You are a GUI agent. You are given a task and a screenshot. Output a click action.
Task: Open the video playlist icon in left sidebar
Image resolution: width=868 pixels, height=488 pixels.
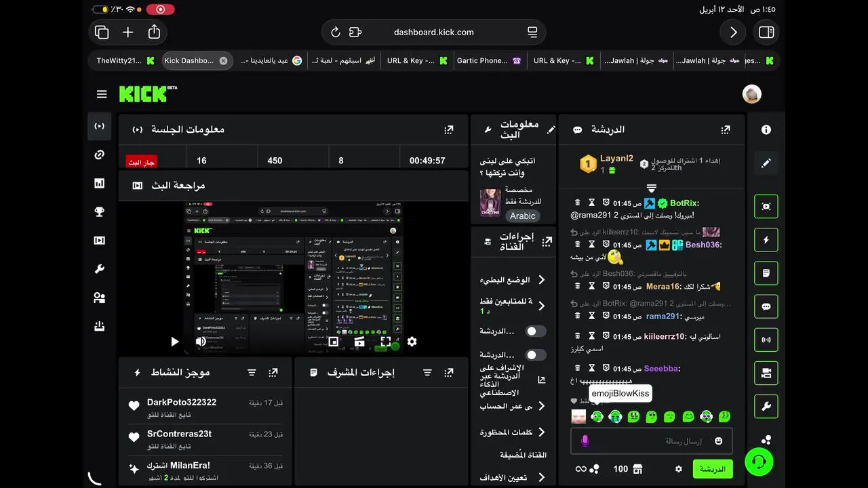tap(100, 240)
